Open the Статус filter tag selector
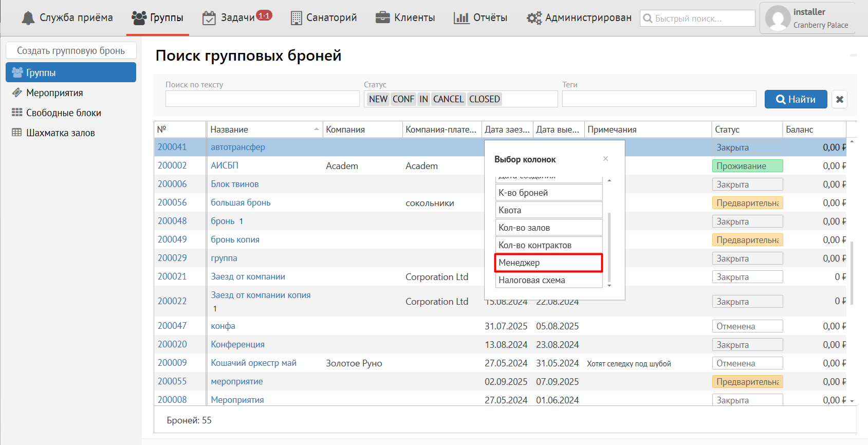Image resolution: width=868 pixels, height=445 pixels. 528,99
